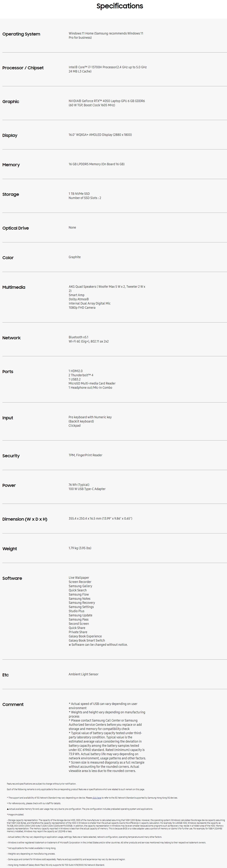Select the 2 Thunderbolt 4 ports entry
This screenshot has width=227, height=868.
[x=81, y=375]
